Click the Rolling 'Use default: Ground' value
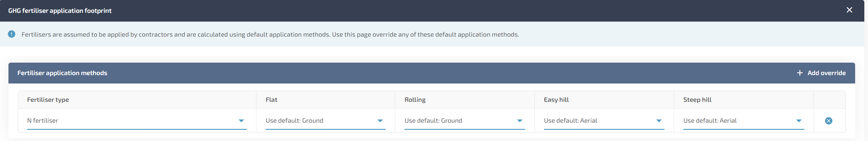 pyautogui.click(x=433, y=120)
